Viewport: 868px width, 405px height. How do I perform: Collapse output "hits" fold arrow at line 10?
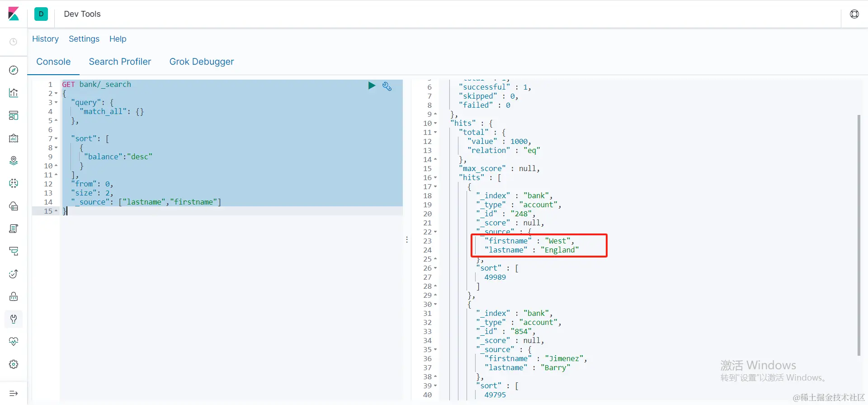tap(435, 124)
